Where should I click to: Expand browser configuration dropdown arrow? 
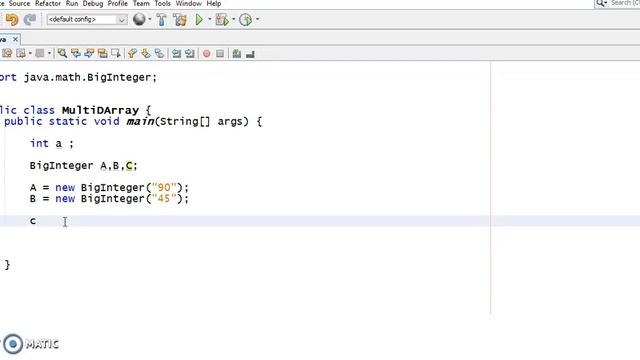[x=150, y=19]
